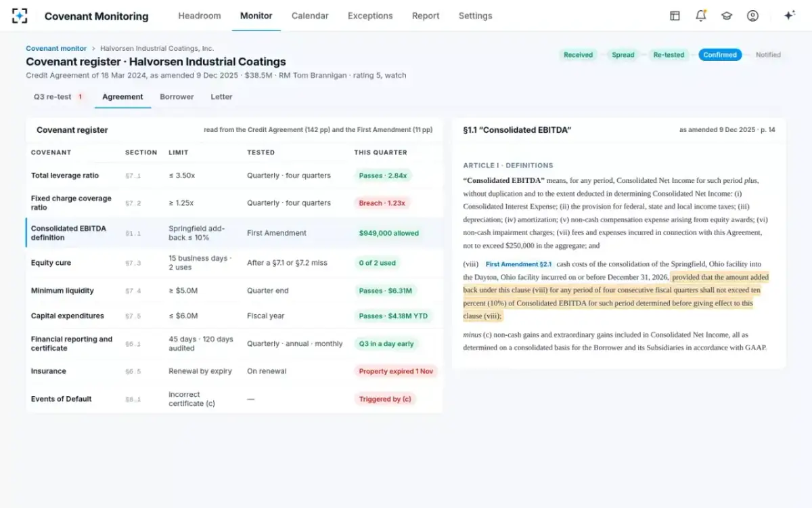812x508 pixels.
Task: Select the Total leverage ratio row
Action: click(234, 175)
